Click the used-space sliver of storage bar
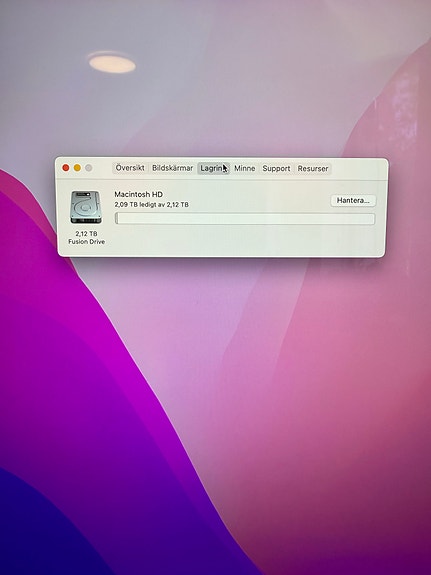This screenshot has width=431, height=575. point(117,219)
